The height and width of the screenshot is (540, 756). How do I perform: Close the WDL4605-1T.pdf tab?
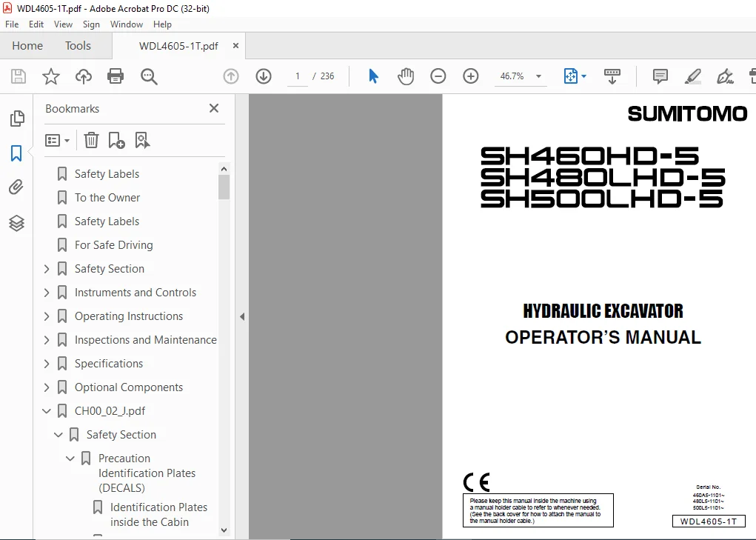(x=235, y=45)
